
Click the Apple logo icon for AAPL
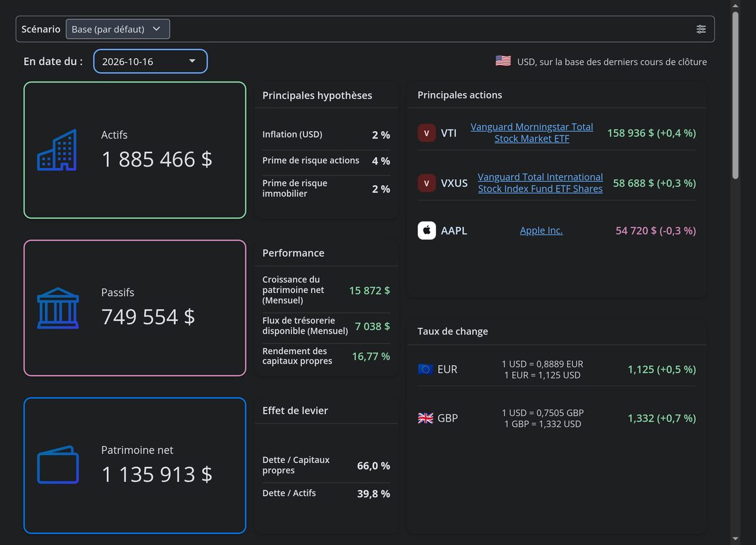click(427, 231)
